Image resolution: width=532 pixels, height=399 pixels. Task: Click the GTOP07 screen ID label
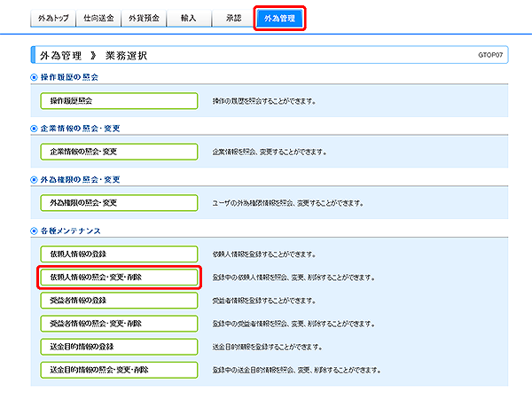tap(489, 55)
